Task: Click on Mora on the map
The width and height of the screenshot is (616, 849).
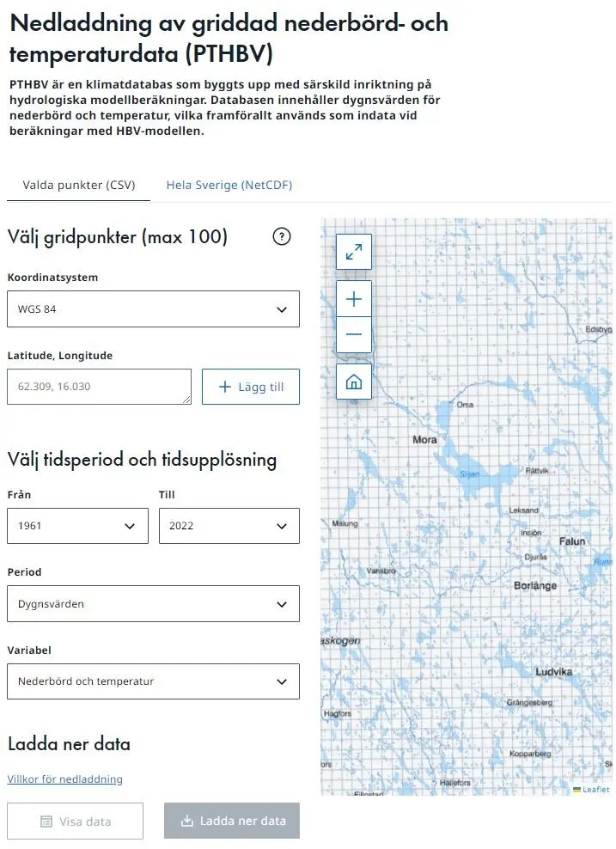Action: [x=424, y=440]
